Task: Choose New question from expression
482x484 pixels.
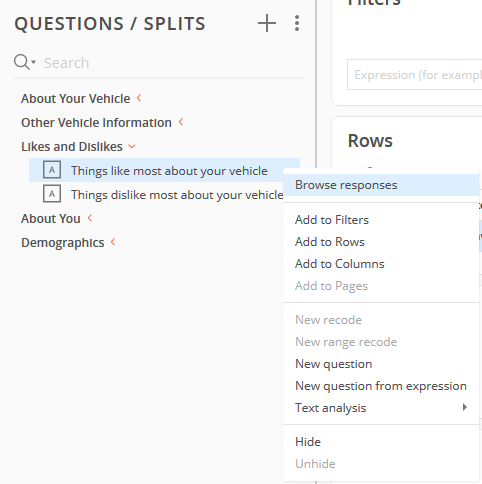Action: (x=381, y=386)
